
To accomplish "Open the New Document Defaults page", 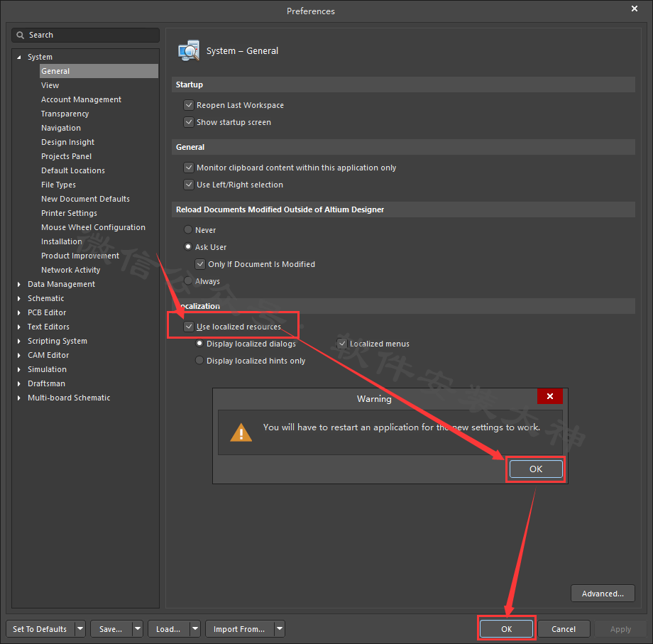I will (x=85, y=199).
